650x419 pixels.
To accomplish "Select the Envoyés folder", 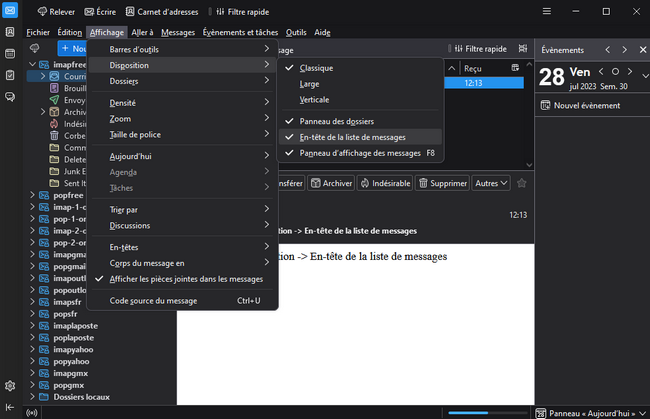I will 68,100.
